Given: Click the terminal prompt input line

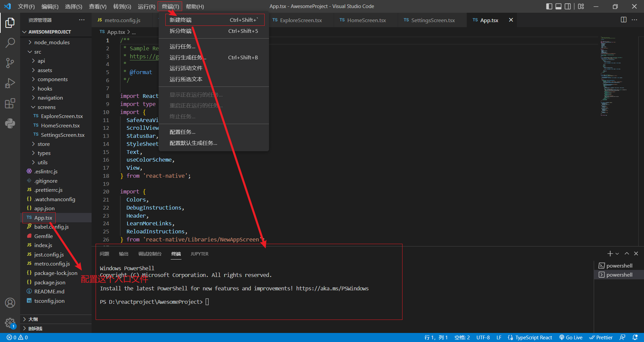Looking at the screenshot, I should click(154, 302).
